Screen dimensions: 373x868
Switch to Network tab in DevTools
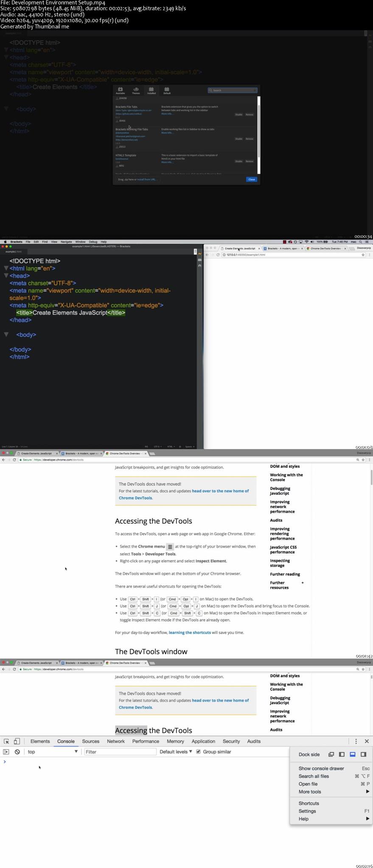(x=116, y=741)
